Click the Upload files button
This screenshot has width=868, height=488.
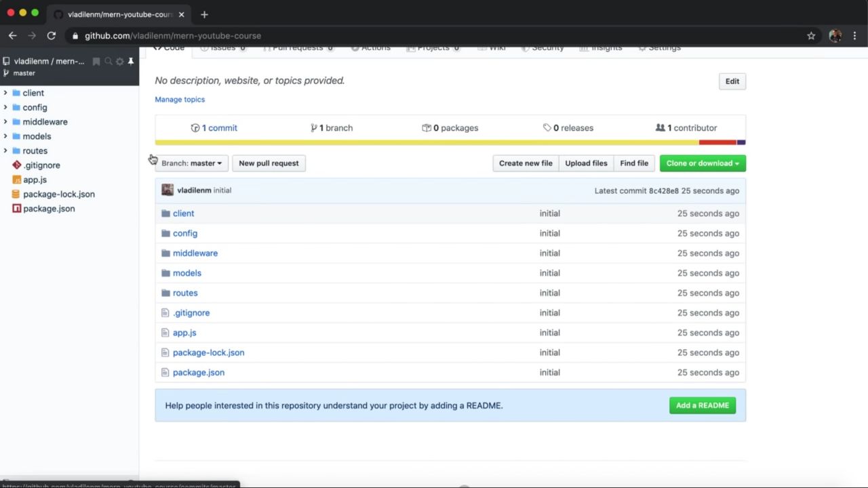coord(587,163)
